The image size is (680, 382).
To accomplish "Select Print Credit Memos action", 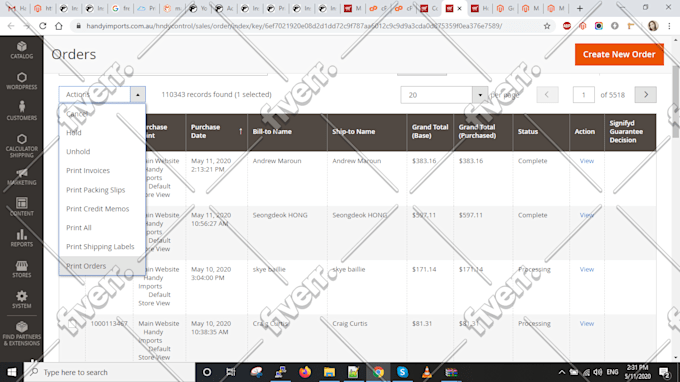I will point(102,209).
